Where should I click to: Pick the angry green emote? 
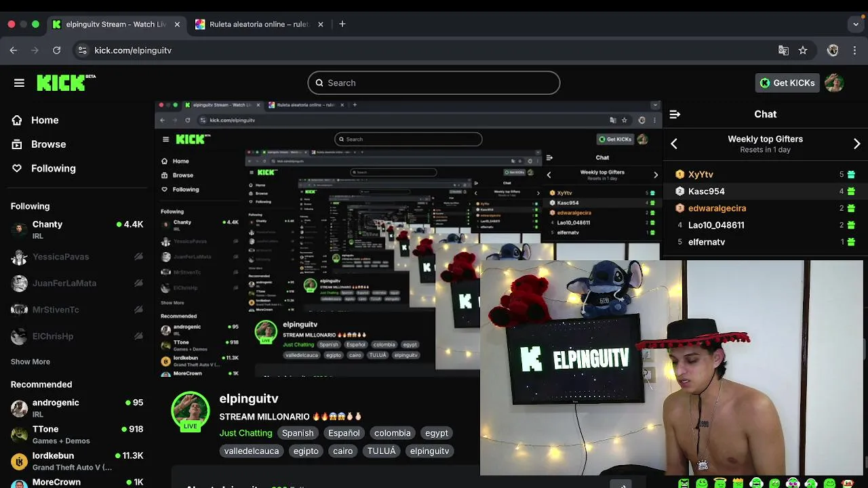tap(684, 483)
